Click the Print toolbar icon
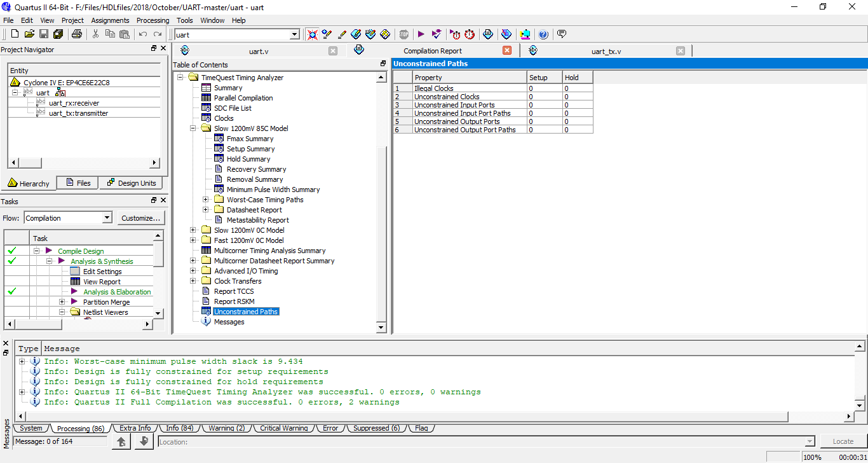 (x=77, y=34)
